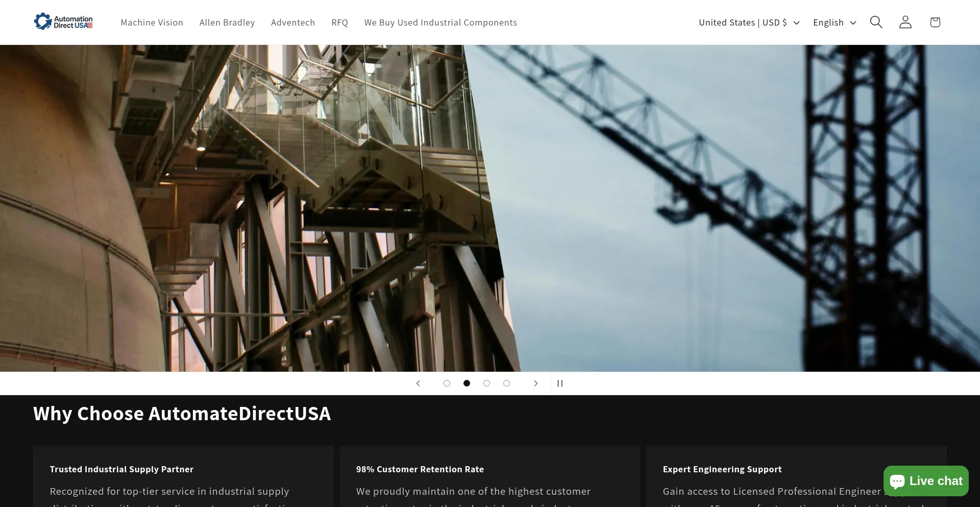Select the fourth slide indicator dot

pos(506,383)
